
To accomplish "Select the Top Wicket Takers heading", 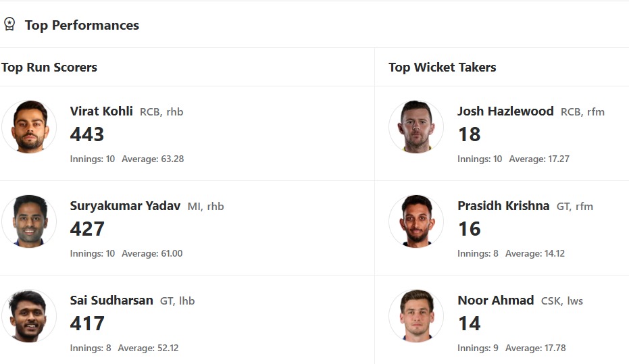I will (x=443, y=68).
